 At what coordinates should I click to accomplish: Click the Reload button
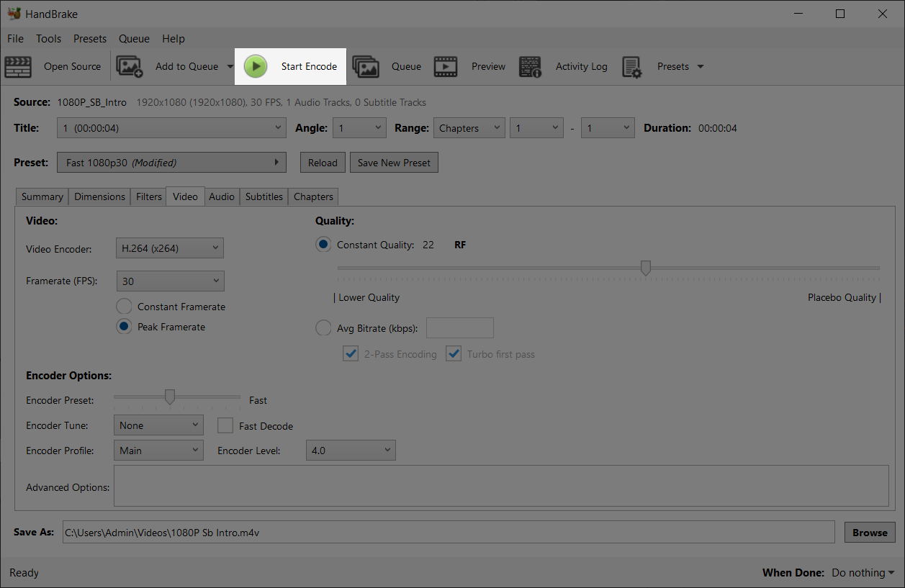(x=323, y=163)
